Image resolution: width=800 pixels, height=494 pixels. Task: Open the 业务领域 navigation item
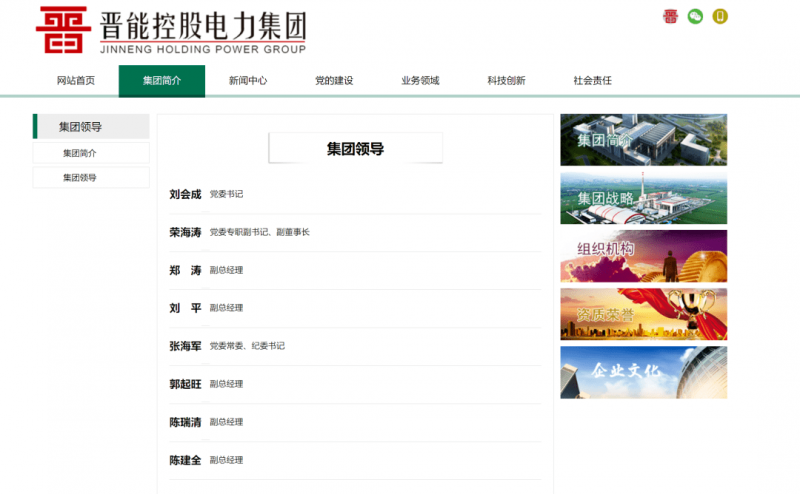click(420, 81)
